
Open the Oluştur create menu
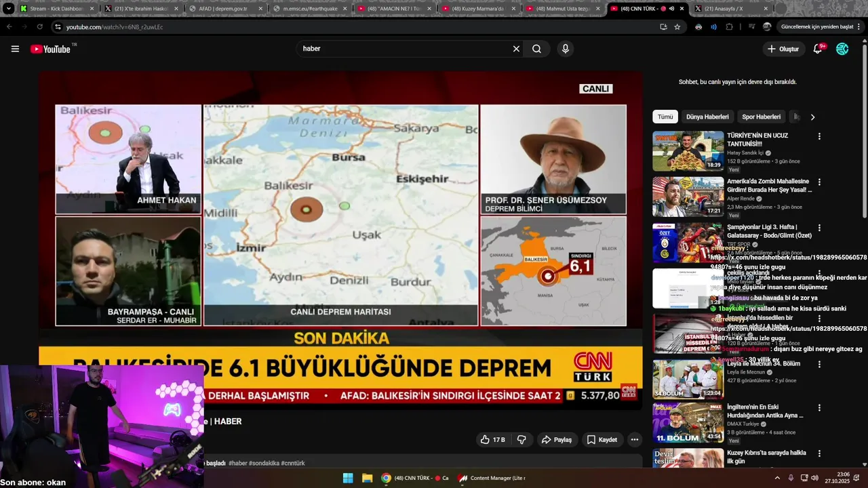click(783, 49)
